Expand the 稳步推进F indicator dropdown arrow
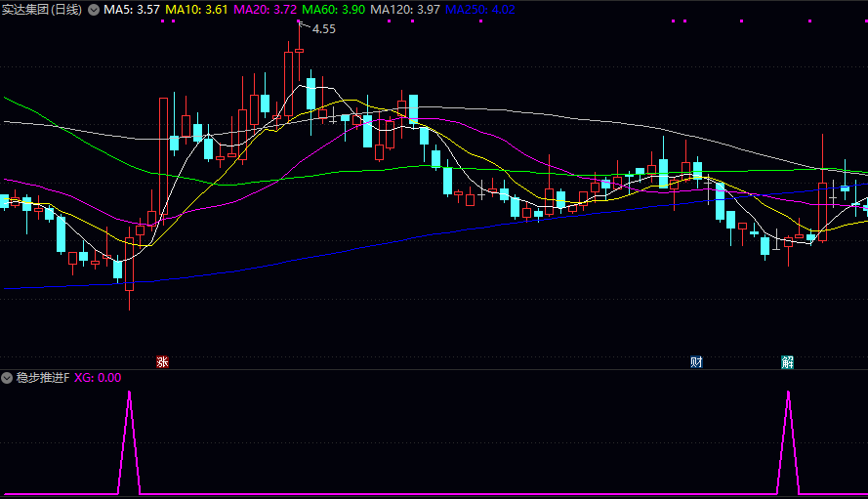Screen dimensions: 868x499 click(7, 378)
